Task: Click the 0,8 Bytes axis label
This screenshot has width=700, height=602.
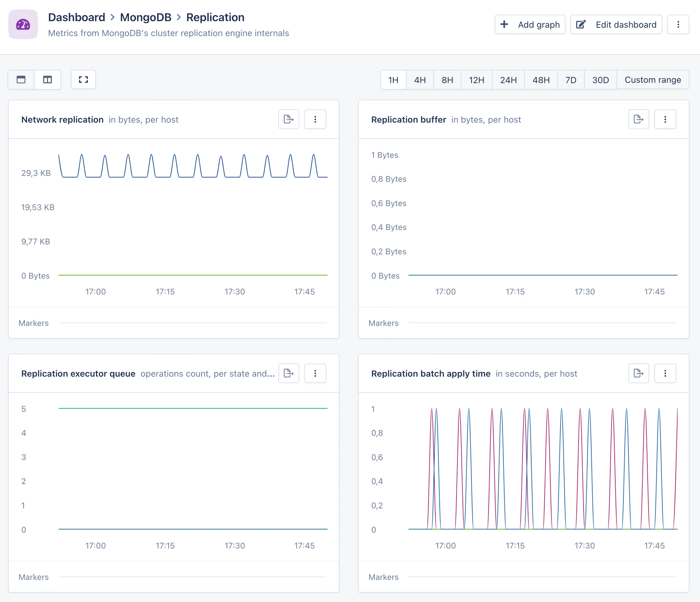Action: tap(389, 179)
